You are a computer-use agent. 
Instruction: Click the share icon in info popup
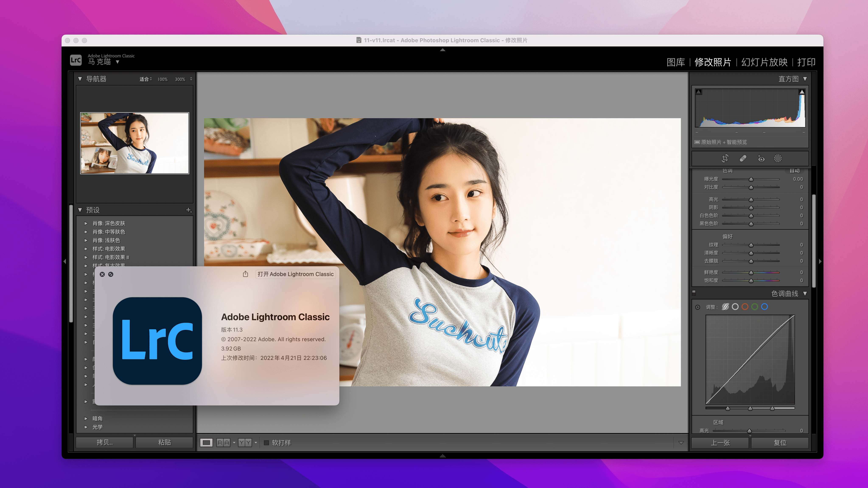pyautogui.click(x=245, y=274)
